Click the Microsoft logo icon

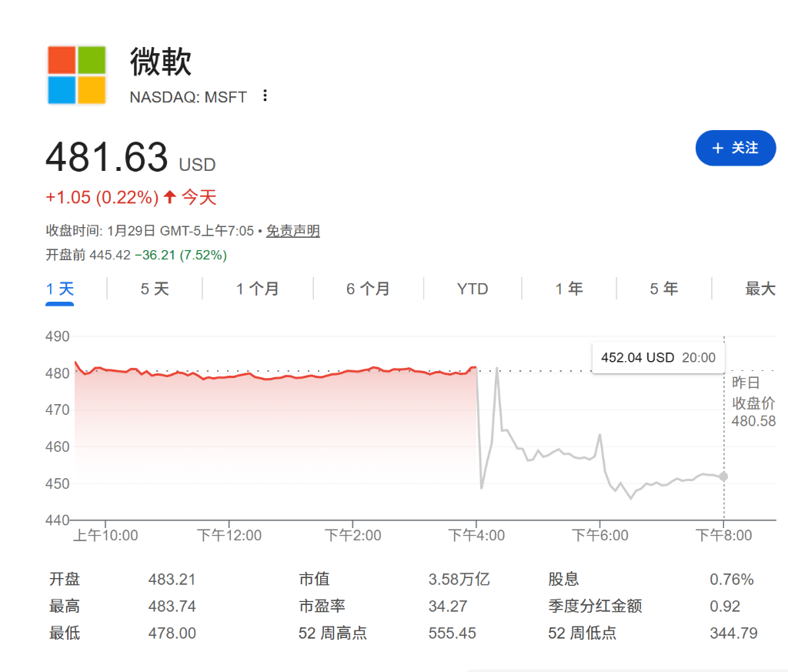(x=76, y=75)
